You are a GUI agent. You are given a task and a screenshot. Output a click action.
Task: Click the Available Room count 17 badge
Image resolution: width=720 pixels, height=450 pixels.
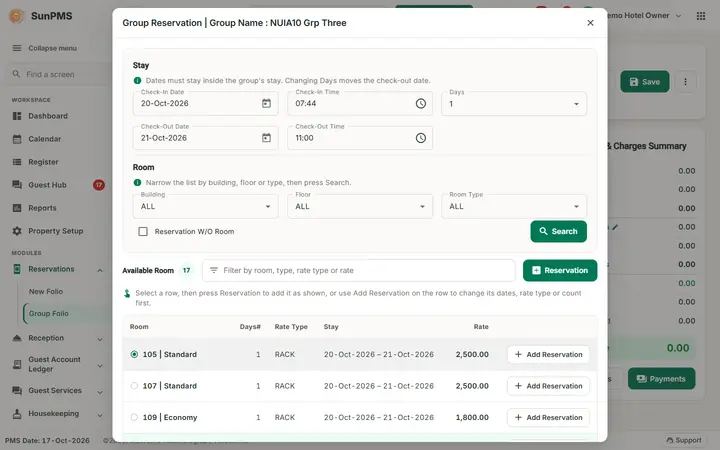(186, 270)
